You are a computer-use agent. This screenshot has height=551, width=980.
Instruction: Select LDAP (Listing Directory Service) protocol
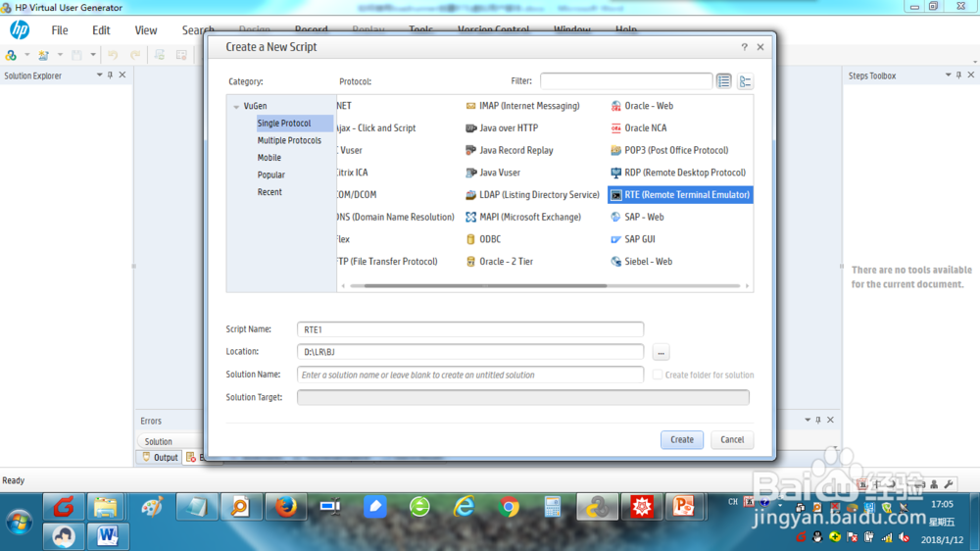coord(532,195)
